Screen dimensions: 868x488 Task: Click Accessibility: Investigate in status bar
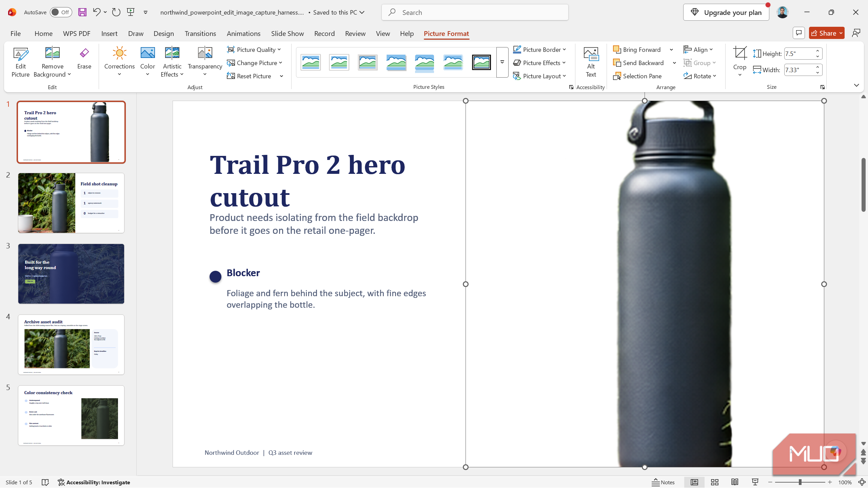(94, 482)
